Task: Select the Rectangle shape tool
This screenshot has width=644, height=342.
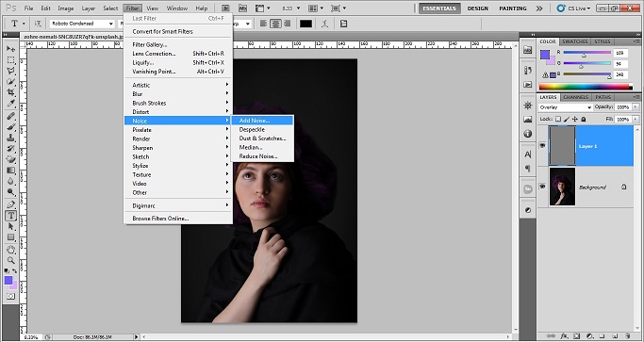Action: coord(10,237)
